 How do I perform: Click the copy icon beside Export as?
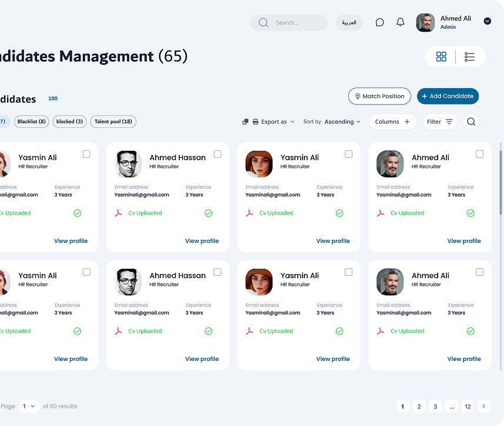pos(246,121)
